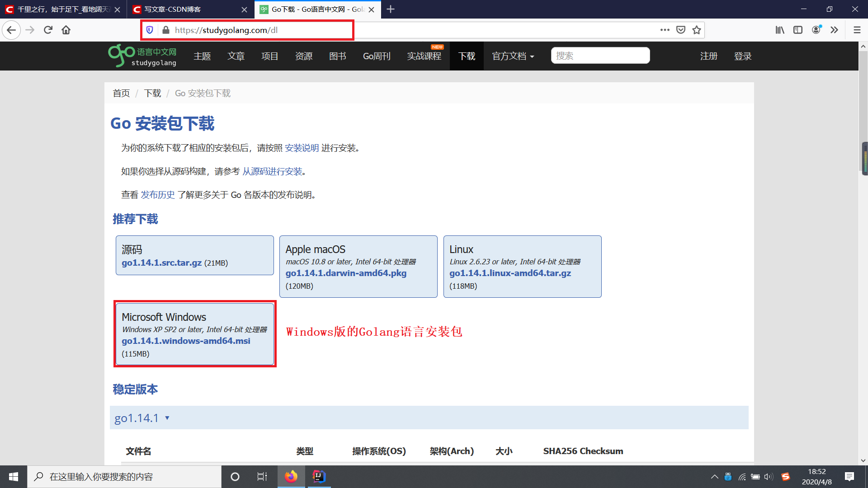Viewport: 868px width, 488px height.
Task: Open the 安装说明 link
Action: point(302,148)
